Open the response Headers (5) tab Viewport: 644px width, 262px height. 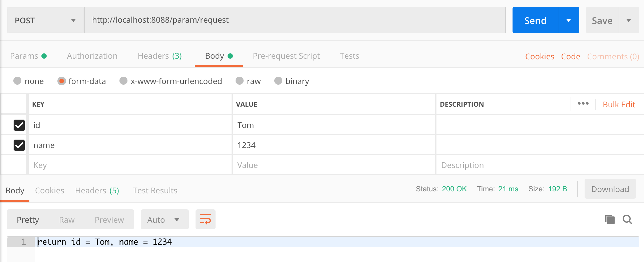pyautogui.click(x=97, y=191)
